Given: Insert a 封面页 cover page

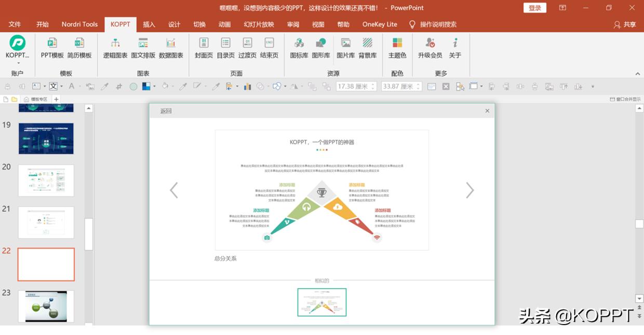Looking at the screenshot, I should (203, 49).
